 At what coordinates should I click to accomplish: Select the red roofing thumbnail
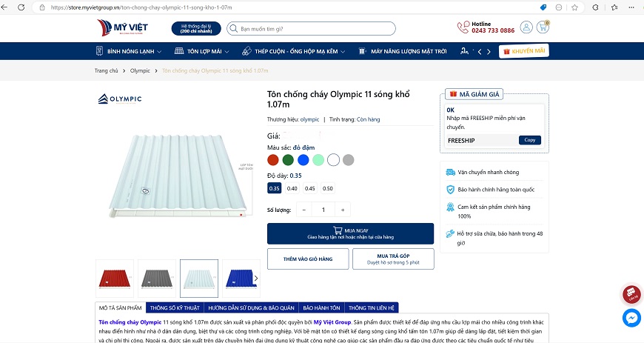click(115, 279)
